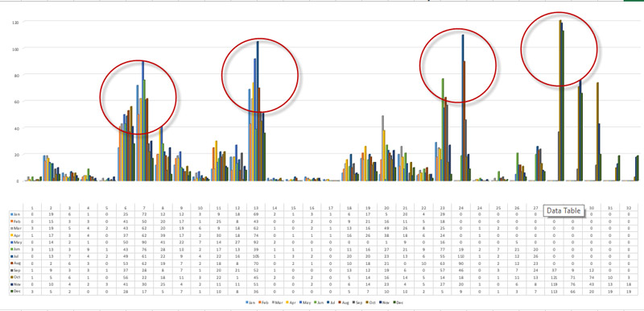Click the column 13 header in the data table
Viewport: 644px width, 311px height.
[x=256, y=208]
